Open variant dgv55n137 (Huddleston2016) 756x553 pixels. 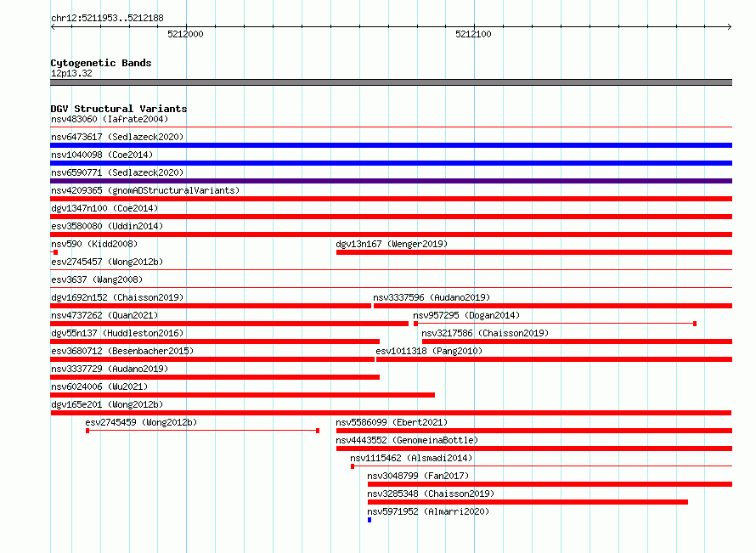click(117, 333)
